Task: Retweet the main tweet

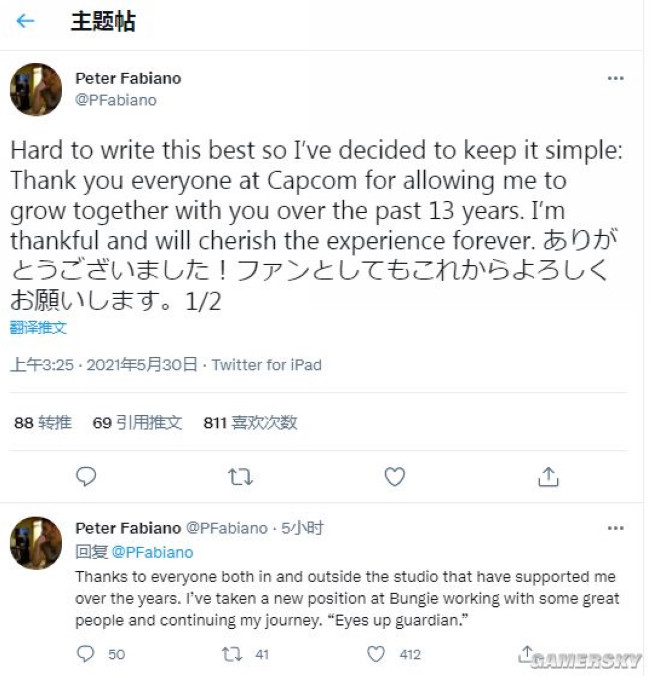Action: tap(240, 477)
